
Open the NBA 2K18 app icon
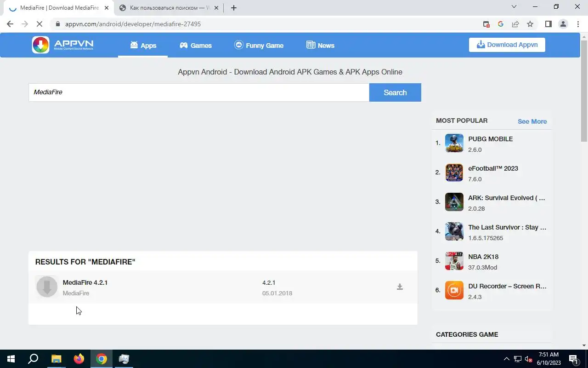point(454,261)
